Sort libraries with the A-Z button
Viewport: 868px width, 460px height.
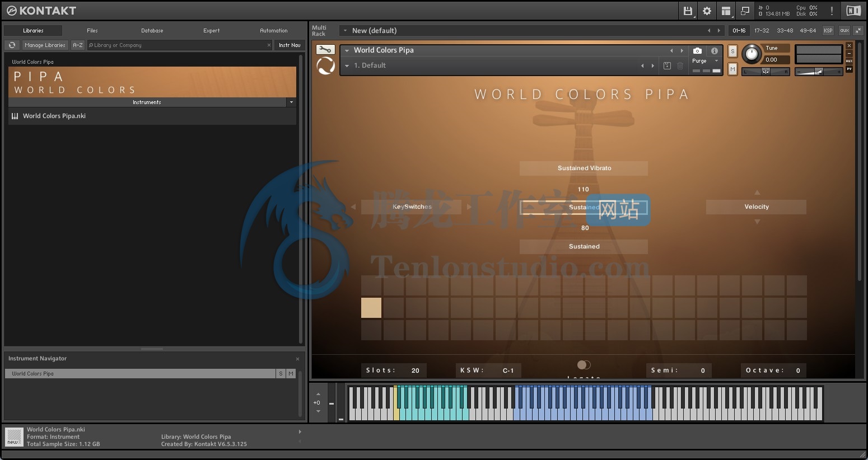tap(78, 45)
